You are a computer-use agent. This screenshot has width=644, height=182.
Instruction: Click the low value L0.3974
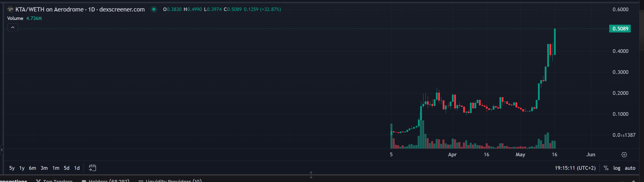213,9
